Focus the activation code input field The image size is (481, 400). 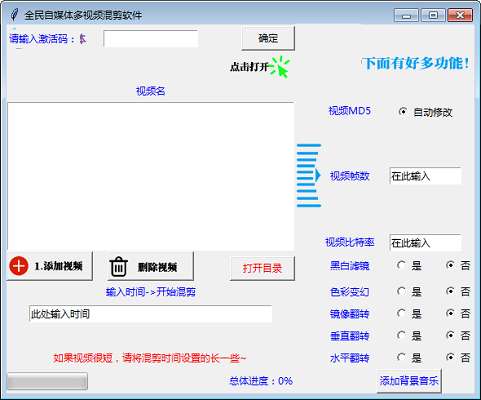pyautogui.click(x=151, y=39)
